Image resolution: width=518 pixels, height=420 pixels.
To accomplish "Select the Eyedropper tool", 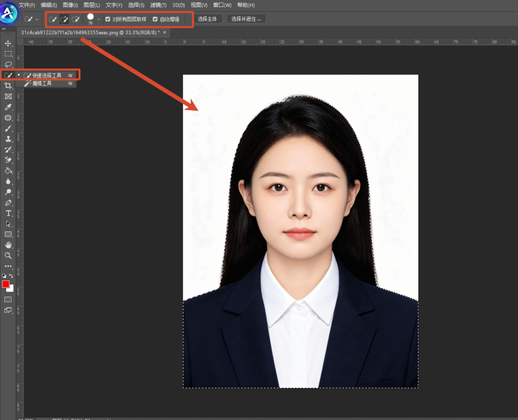I will point(8,107).
